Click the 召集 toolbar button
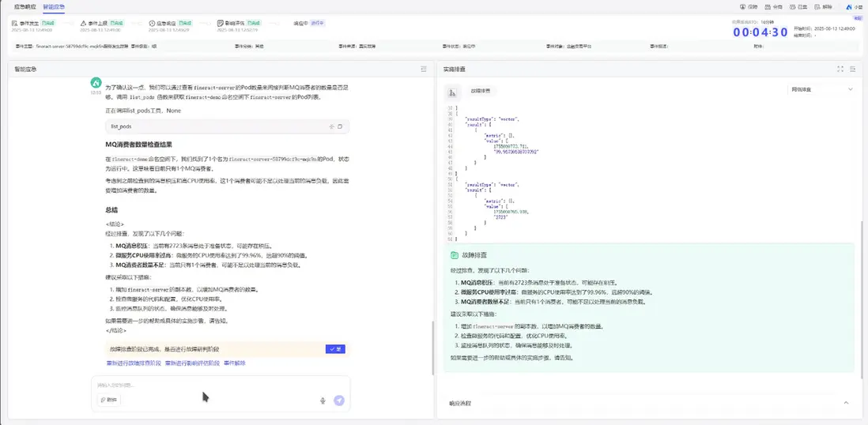This screenshot has width=868, height=425. 798,6
